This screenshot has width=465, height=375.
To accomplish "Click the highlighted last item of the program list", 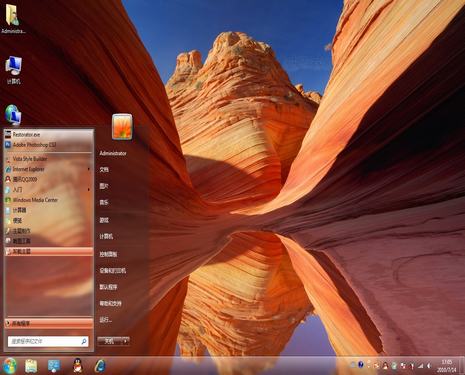I will (48, 251).
